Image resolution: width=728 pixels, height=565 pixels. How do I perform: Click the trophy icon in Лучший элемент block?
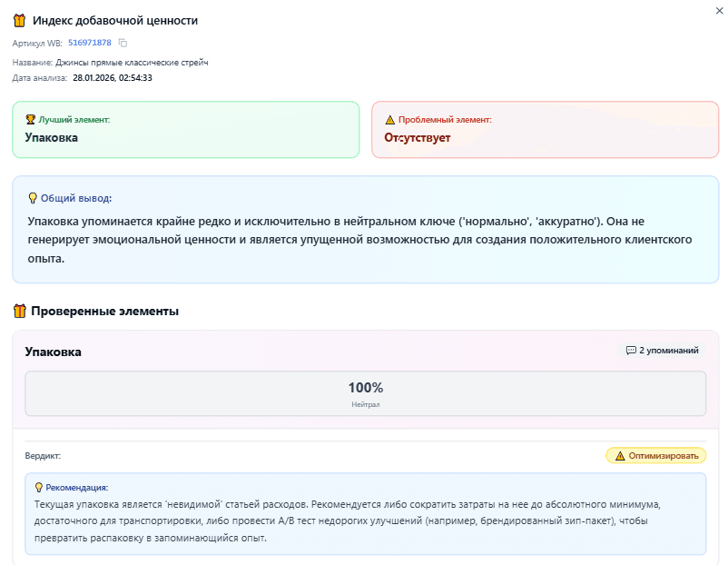pyautogui.click(x=29, y=117)
